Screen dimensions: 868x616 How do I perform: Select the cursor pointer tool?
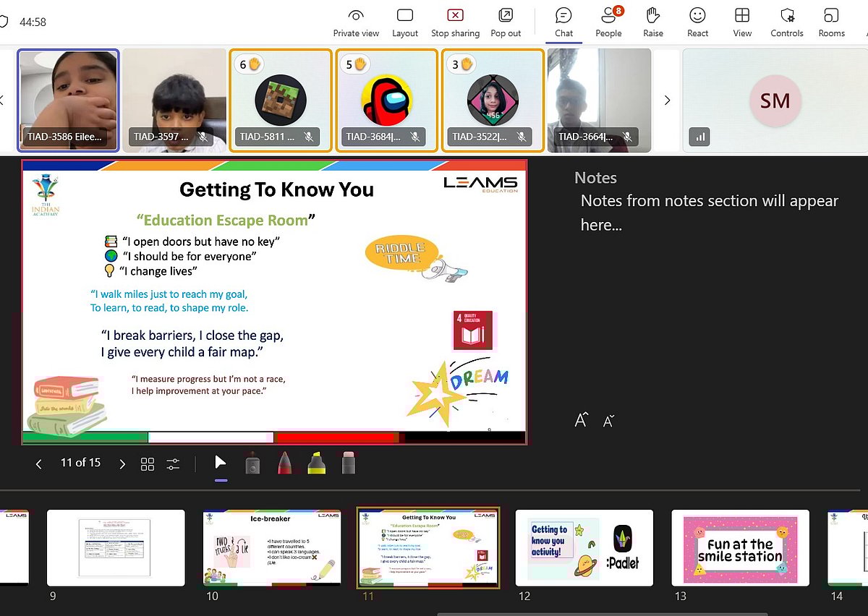221,463
